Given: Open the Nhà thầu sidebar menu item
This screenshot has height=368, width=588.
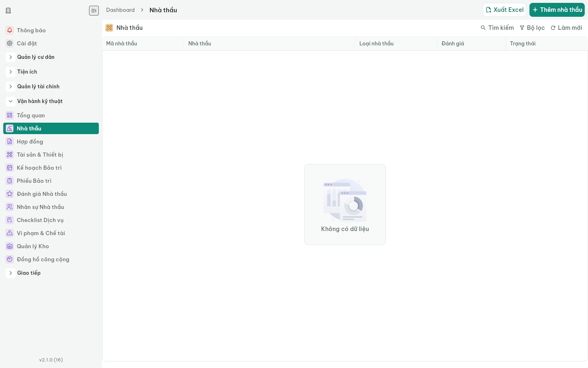Looking at the screenshot, I should click(51, 128).
